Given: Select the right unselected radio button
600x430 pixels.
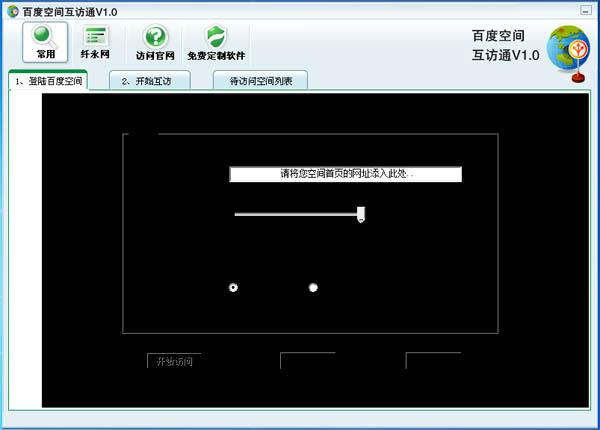Looking at the screenshot, I should (313, 287).
